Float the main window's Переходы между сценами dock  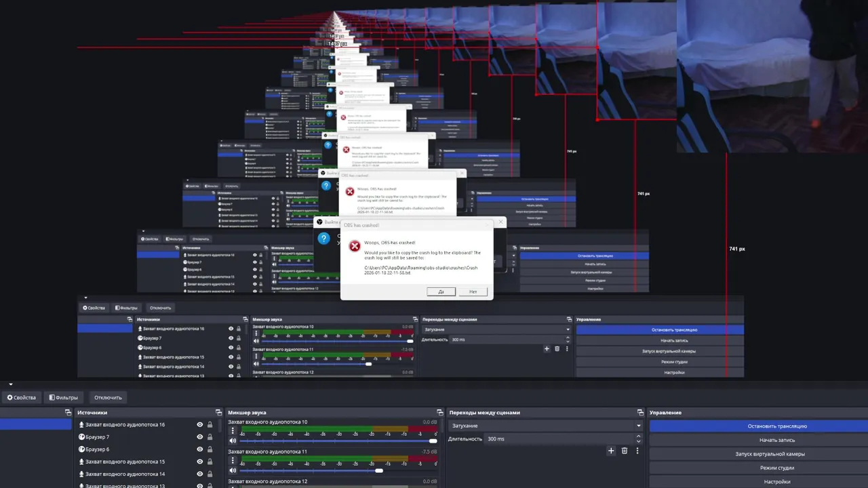[x=641, y=413]
